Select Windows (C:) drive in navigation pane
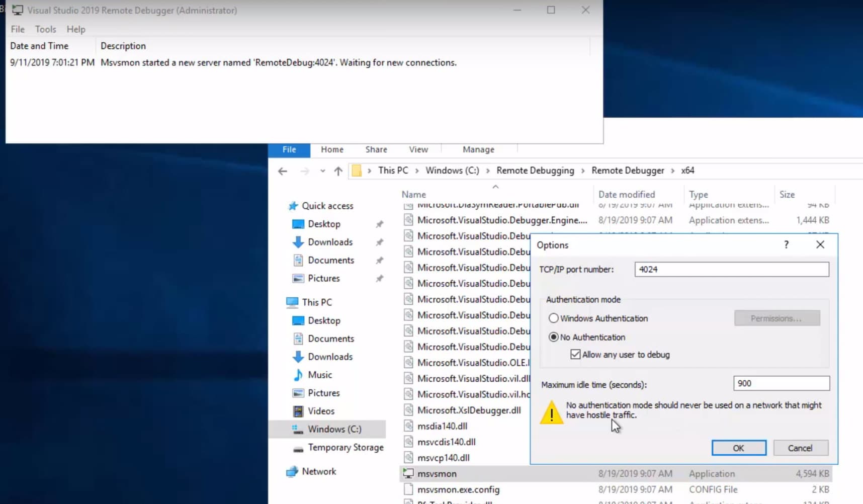This screenshot has height=504, width=863. point(334,429)
